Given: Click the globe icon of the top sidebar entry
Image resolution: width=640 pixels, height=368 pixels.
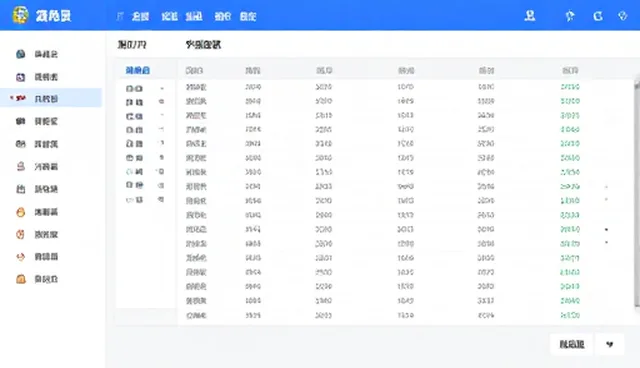Looking at the screenshot, I should coord(20,54).
